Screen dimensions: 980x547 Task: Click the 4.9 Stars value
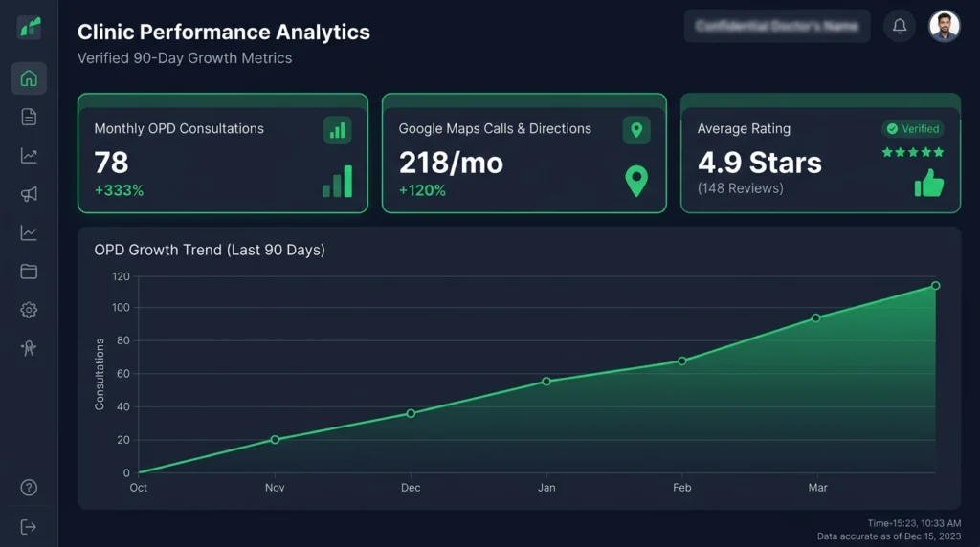click(759, 163)
